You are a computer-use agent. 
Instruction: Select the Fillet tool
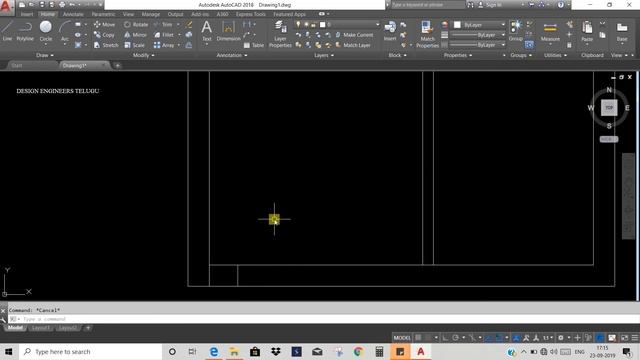[x=164, y=35]
